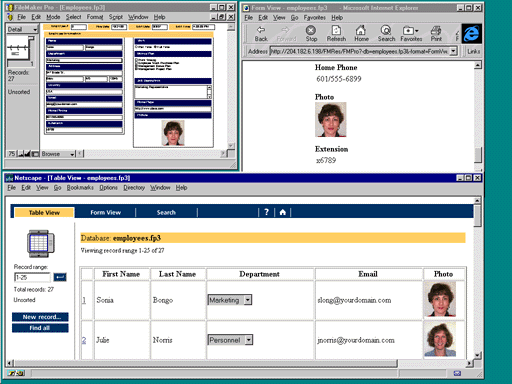
Task: Switch to the Form View tab
Action: point(106,212)
